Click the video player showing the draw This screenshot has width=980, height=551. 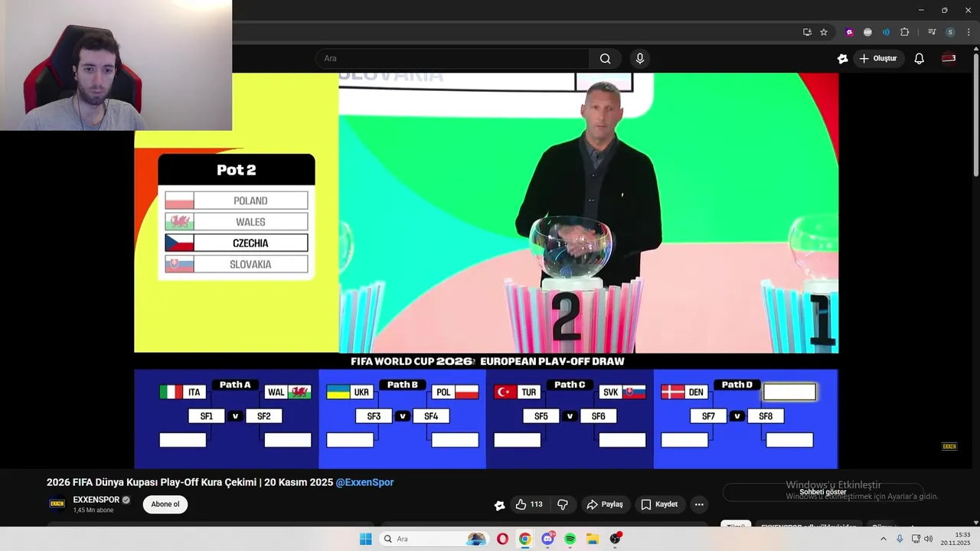click(486, 270)
